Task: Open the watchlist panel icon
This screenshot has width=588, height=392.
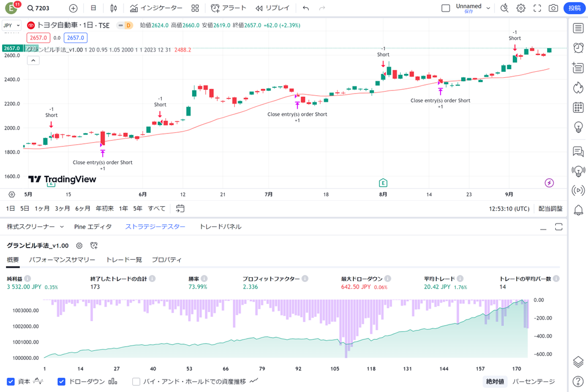Action: click(578, 28)
